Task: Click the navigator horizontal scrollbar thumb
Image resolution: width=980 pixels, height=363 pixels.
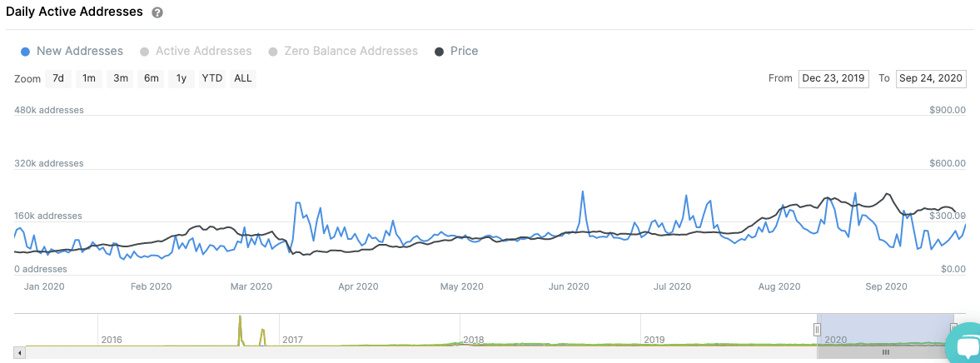Action: 886,353
